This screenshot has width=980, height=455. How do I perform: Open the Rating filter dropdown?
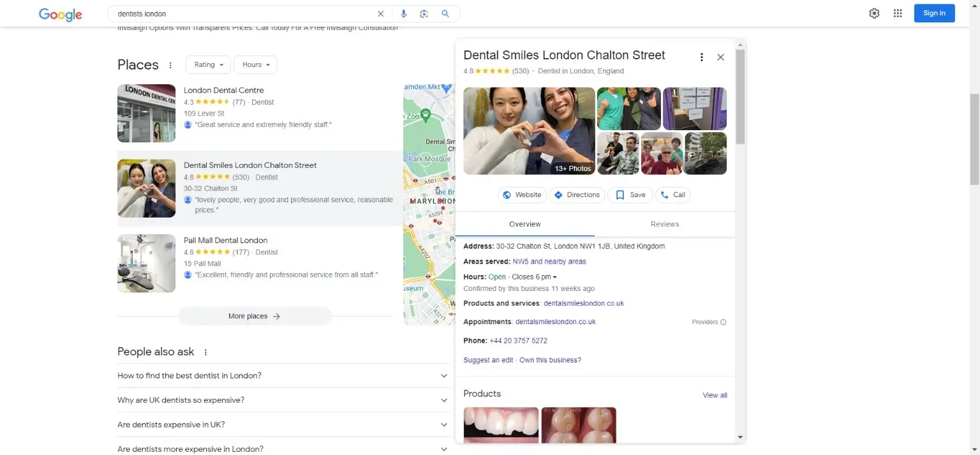tap(208, 65)
